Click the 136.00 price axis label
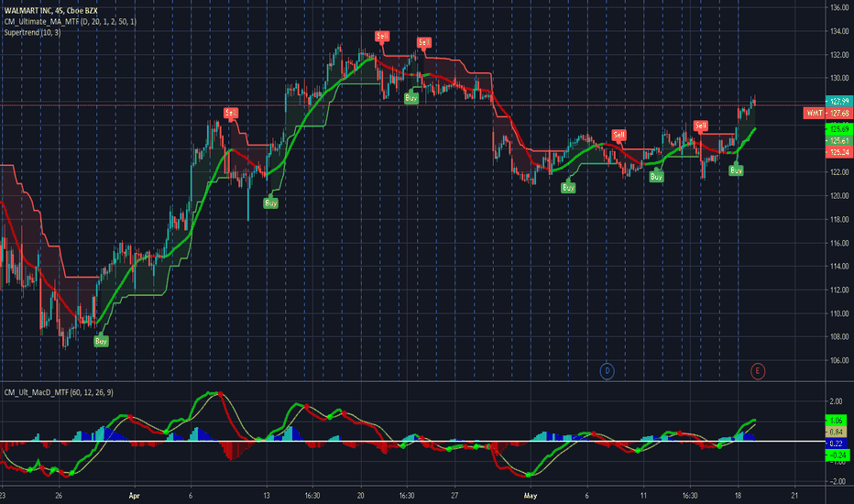This screenshot has height=504, width=854. 839,7
